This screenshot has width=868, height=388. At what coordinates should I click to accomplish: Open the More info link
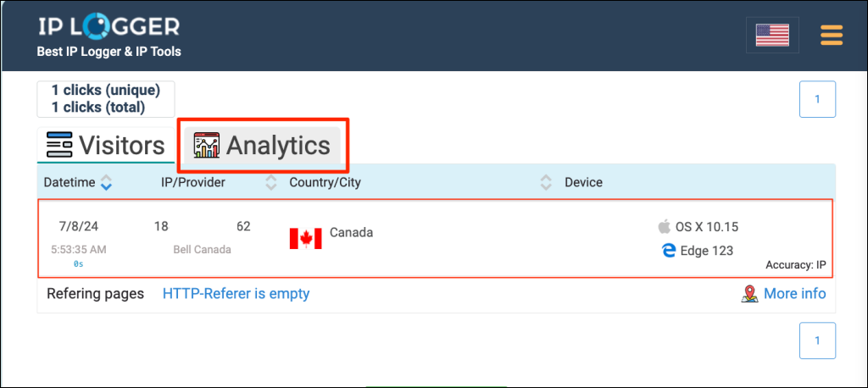click(794, 294)
